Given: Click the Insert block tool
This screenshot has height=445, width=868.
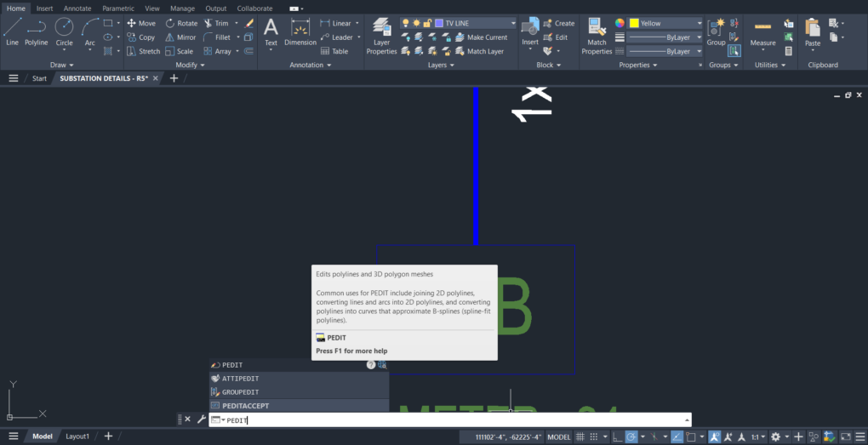Looking at the screenshot, I should tap(530, 32).
